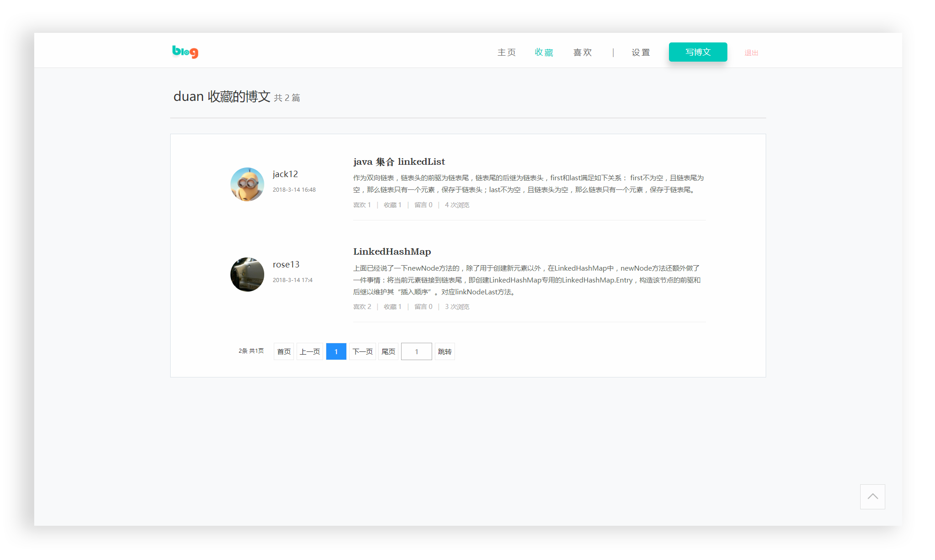The image size is (935, 560).
Task: Focus the page number input field
Action: [416, 351]
